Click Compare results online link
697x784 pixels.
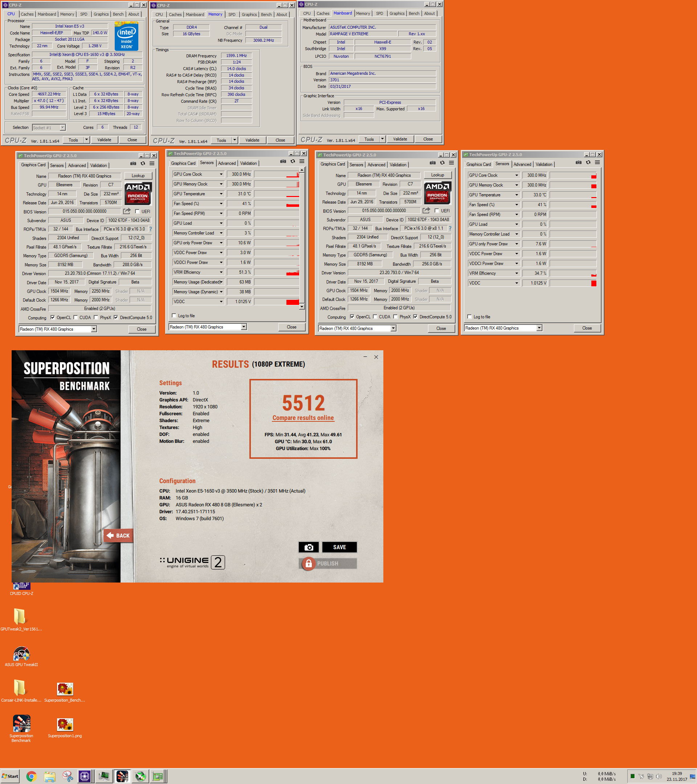pos(303,418)
